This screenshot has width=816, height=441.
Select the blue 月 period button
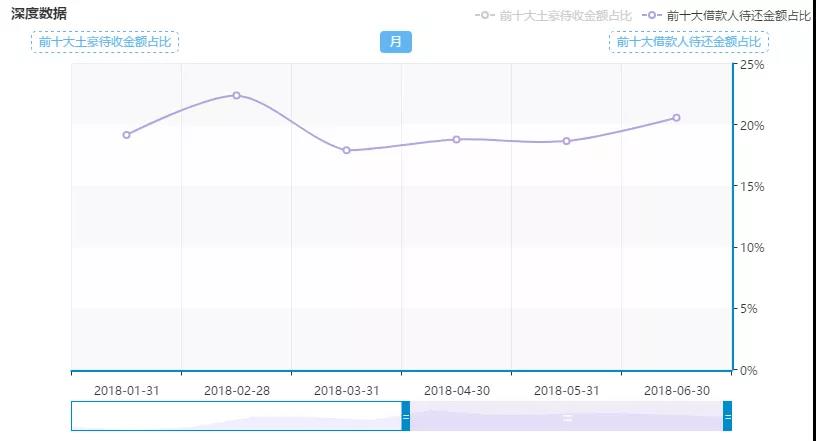396,42
